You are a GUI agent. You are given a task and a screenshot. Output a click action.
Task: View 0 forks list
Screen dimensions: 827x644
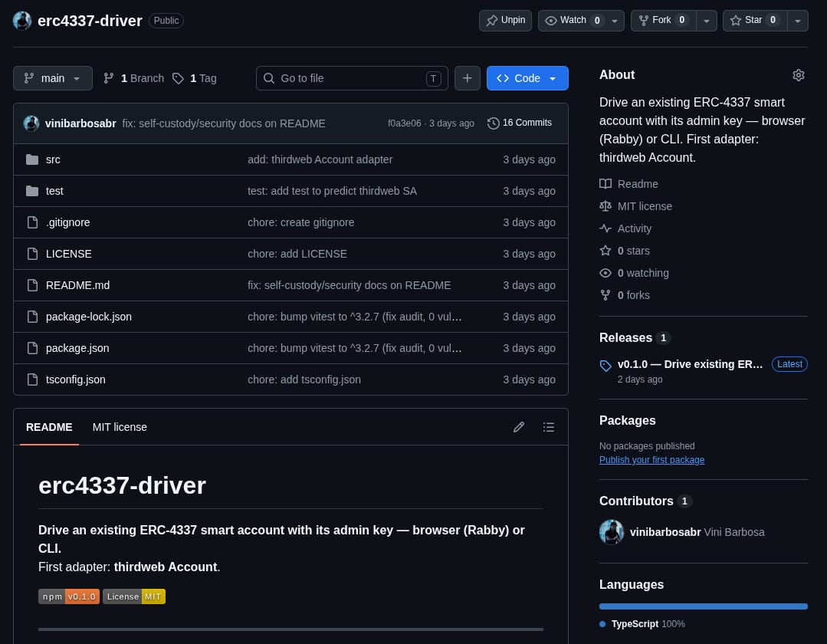625,295
